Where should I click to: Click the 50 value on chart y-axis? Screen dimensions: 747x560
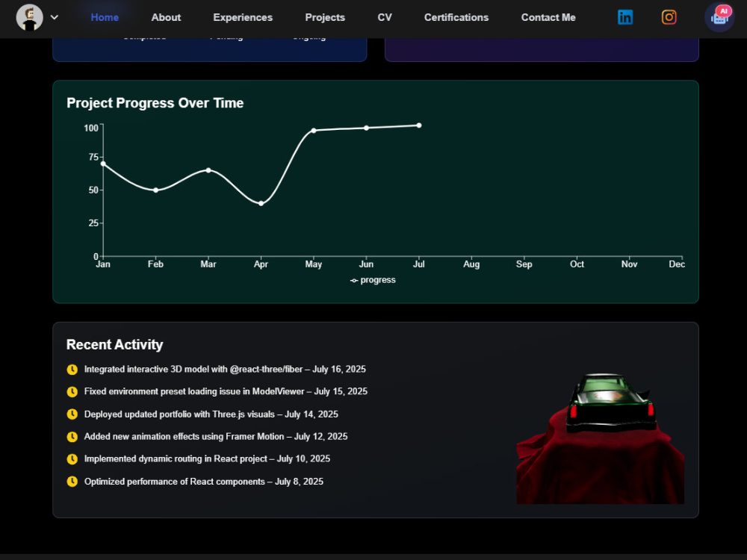point(93,190)
